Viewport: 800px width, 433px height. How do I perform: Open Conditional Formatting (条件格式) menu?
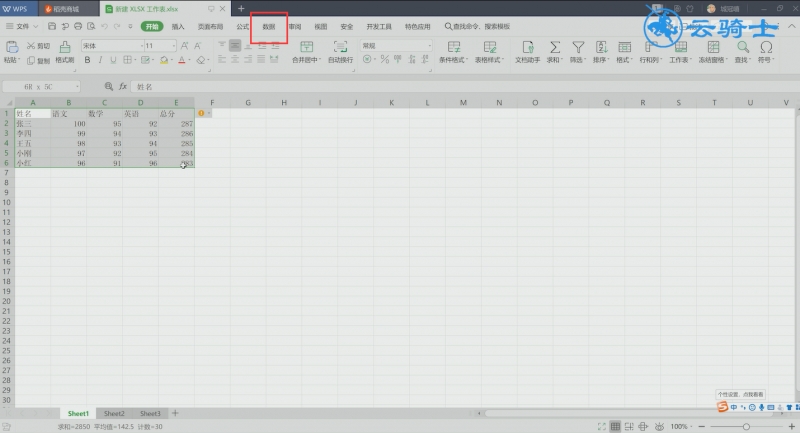453,52
